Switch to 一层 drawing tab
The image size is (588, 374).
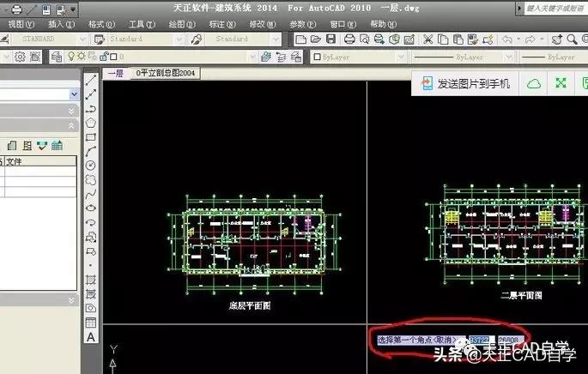[x=116, y=73]
